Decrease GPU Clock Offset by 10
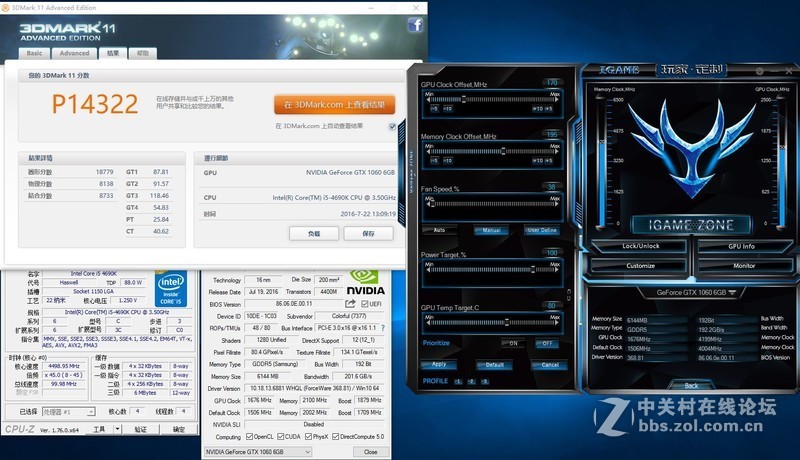 pyautogui.click(x=447, y=109)
